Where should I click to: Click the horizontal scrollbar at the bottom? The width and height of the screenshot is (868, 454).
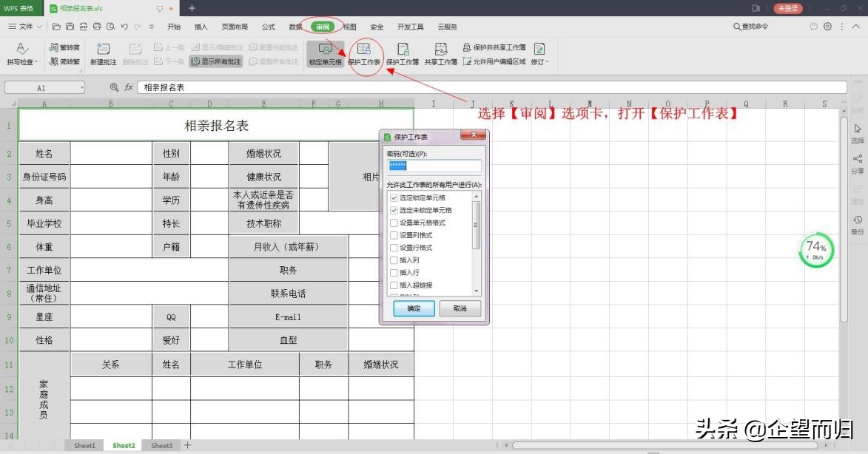[666, 445]
